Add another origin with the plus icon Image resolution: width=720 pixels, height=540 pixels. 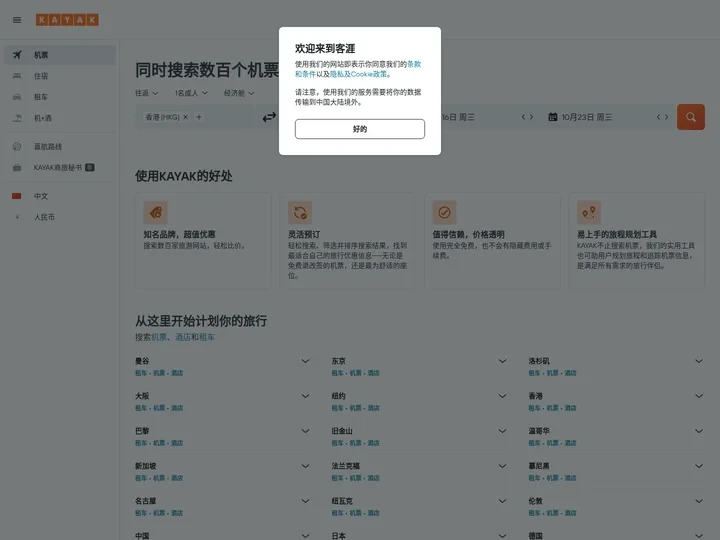[x=199, y=118]
